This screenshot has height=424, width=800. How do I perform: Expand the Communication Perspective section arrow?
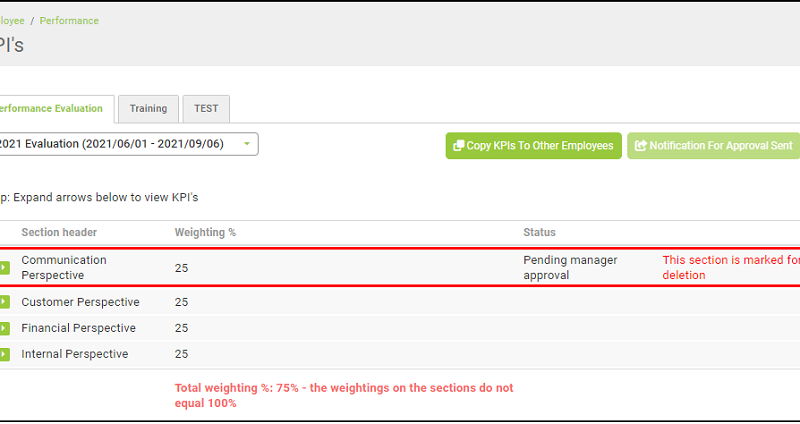pos(4,267)
